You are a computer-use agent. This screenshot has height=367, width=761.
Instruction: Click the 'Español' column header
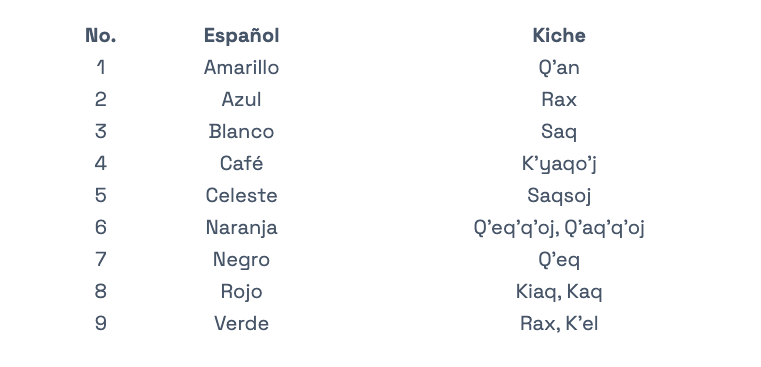point(241,35)
